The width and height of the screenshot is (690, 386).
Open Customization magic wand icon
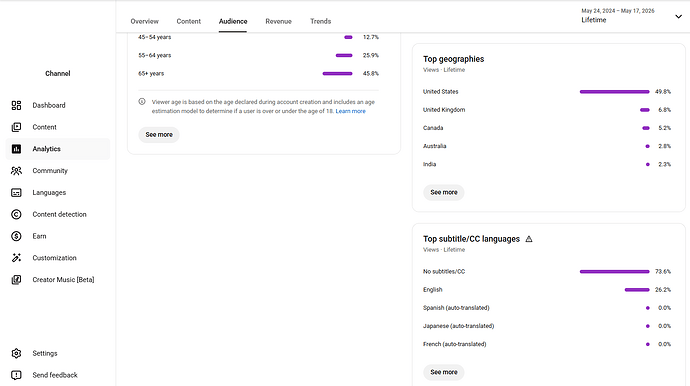pyautogui.click(x=16, y=258)
